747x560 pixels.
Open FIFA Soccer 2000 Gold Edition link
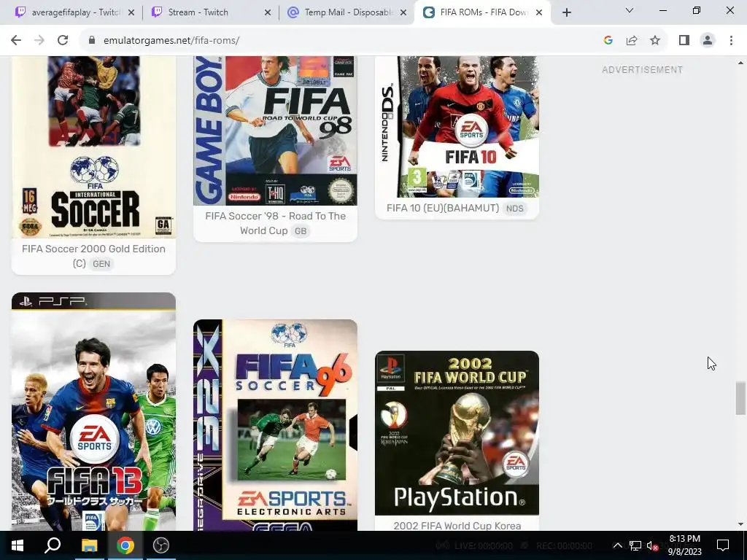point(93,256)
